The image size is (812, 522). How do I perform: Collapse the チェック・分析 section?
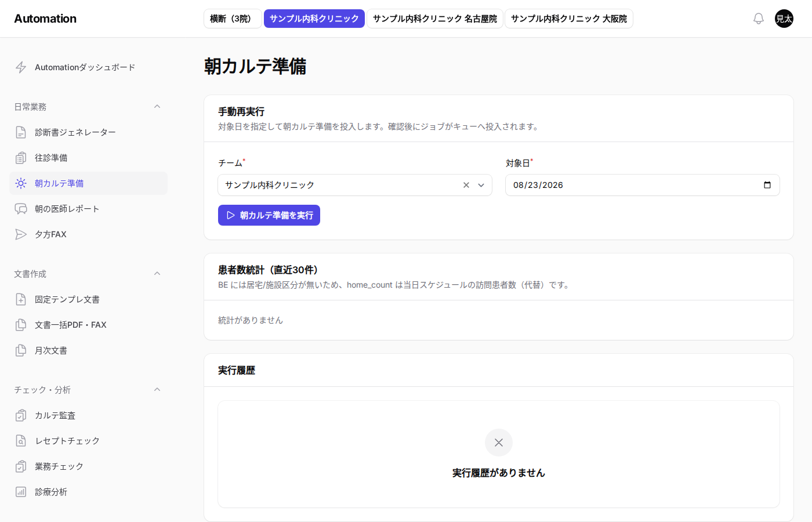tap(157, 390)
